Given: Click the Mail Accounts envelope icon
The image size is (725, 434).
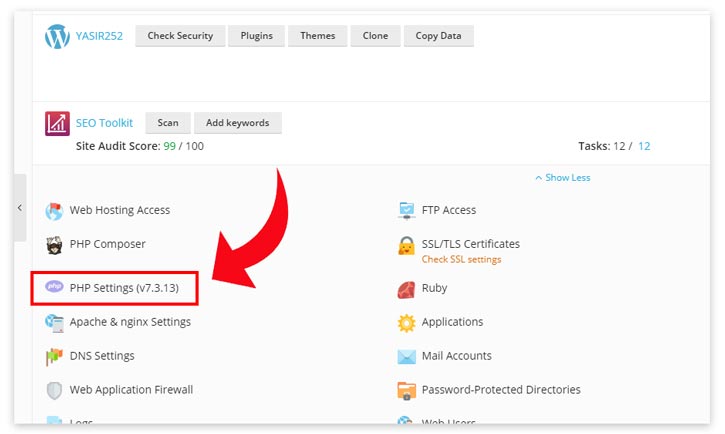Looking at the screenshot, I should pos(406,357).
